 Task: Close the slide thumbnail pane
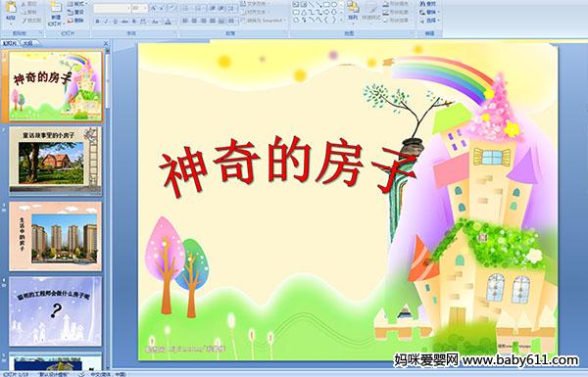(x=106, y=43)
